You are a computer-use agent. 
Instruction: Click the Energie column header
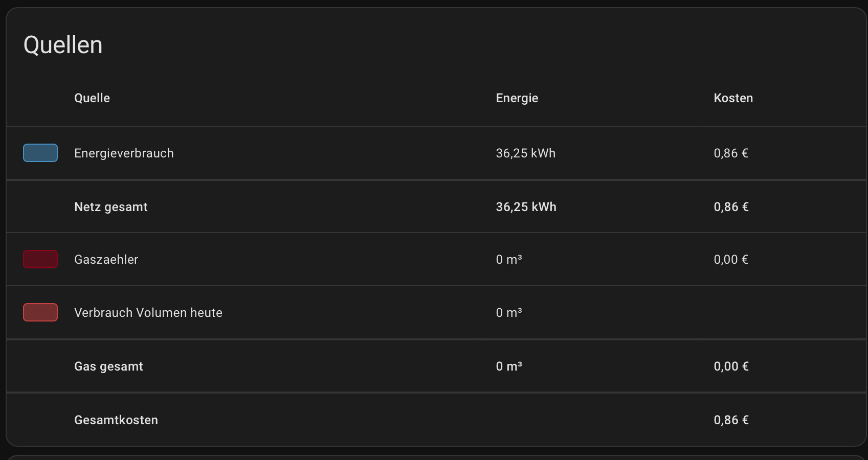click(x=517, y=98)
